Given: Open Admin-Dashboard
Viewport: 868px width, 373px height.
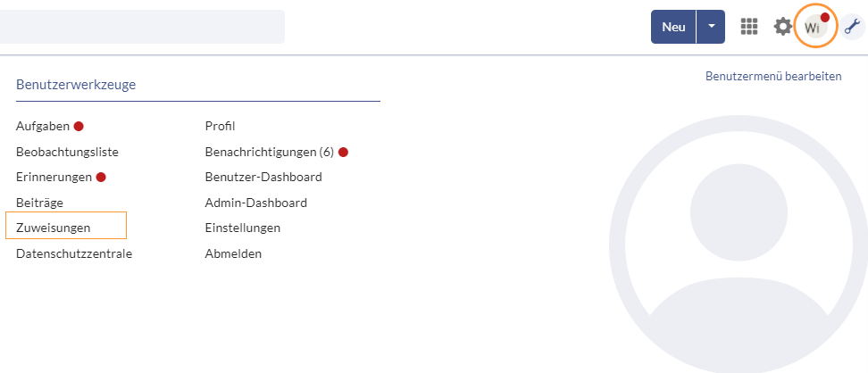Looking at the screenshot, I should point(255,203).
